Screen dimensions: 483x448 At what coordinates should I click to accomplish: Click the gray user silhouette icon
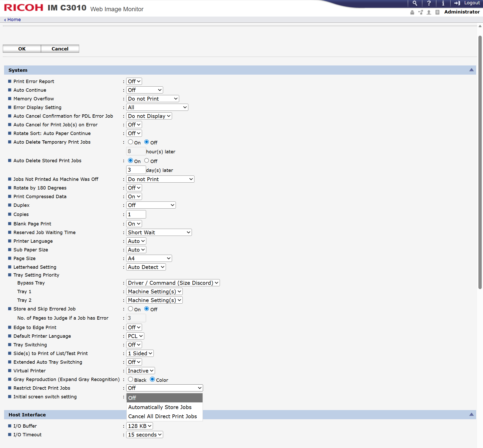[429, 12]
